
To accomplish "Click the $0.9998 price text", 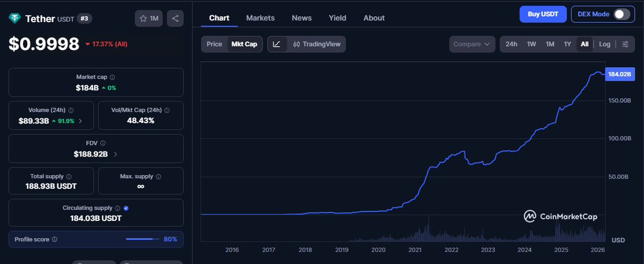I will click(x=44, y=45).
